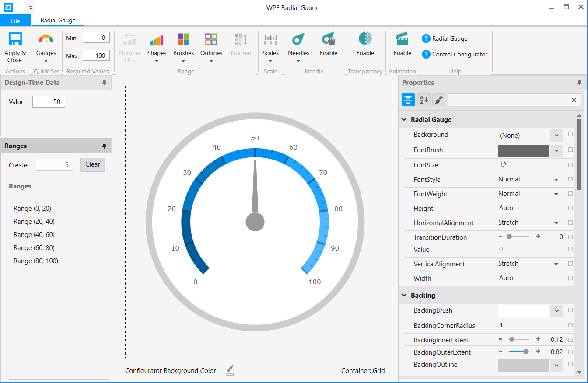Image resolution: width=588 pixels, height=383 pixels.
Task: Click the property search field
Action: (509, 100)
